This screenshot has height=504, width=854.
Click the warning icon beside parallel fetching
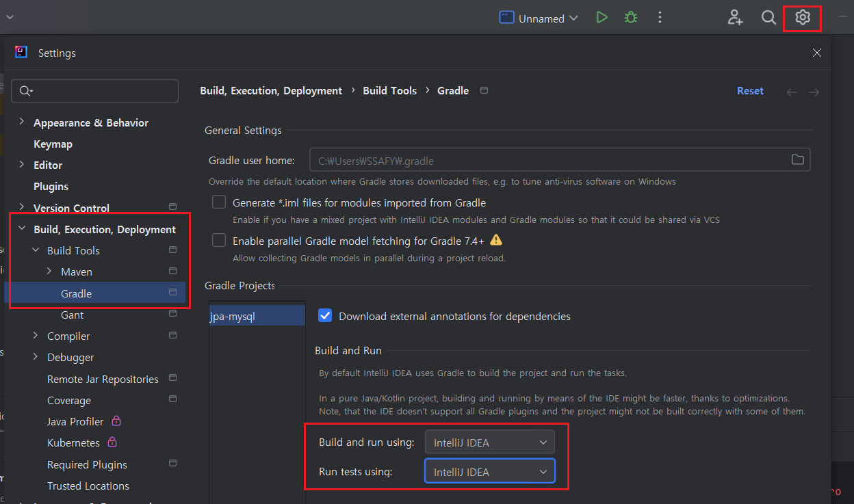pyautogui.click(x=496, y=240)
